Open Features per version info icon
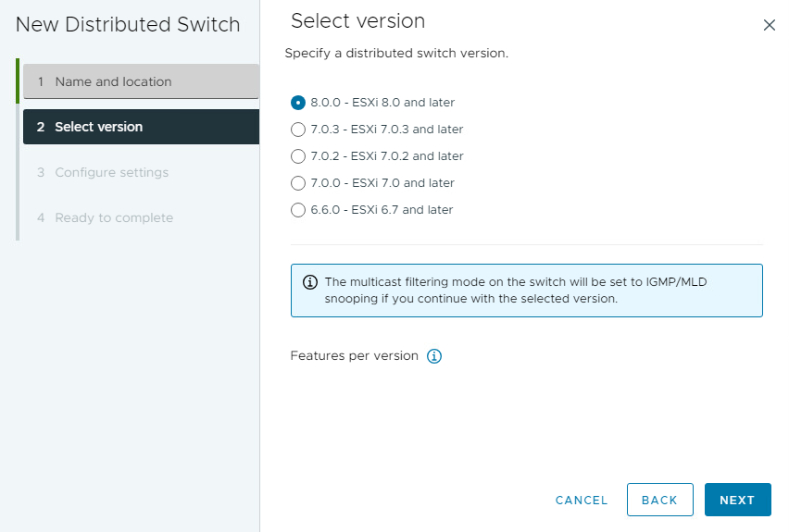Viewport: 789px width, 532px height. (x=434, y=356)
